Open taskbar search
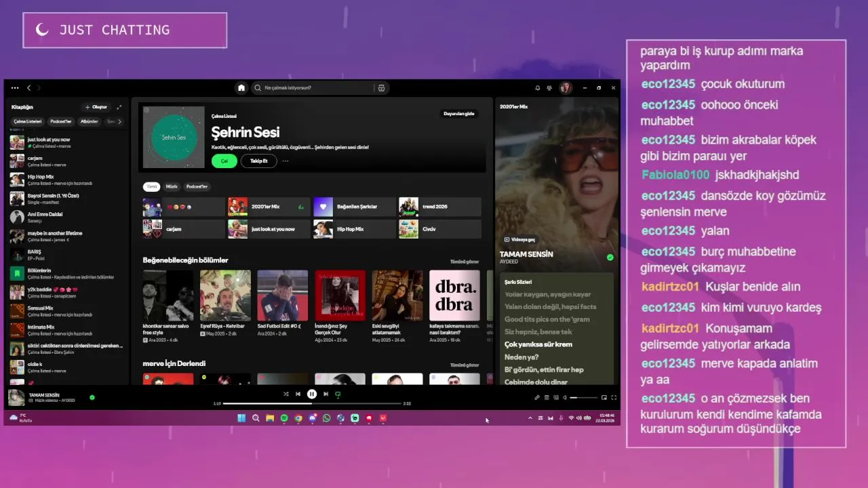The width and height of the screenshot is (868, 488). pos(256,418)
